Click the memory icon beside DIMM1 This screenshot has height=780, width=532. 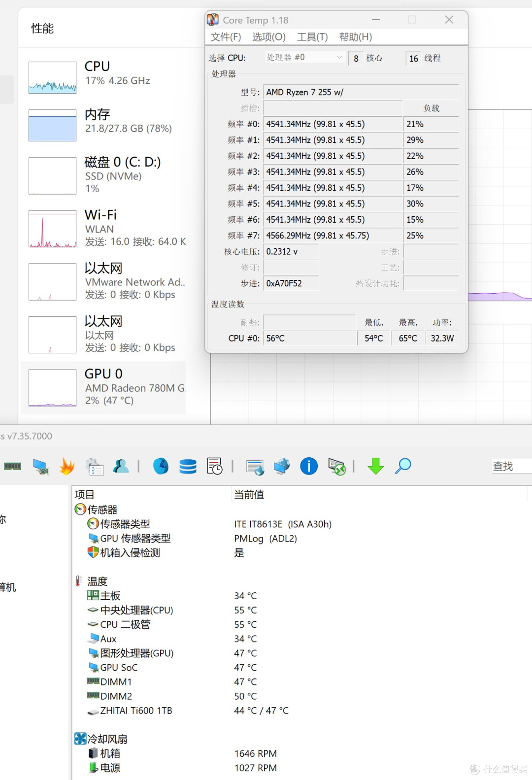pyautogui.click(x=93, y=681)
